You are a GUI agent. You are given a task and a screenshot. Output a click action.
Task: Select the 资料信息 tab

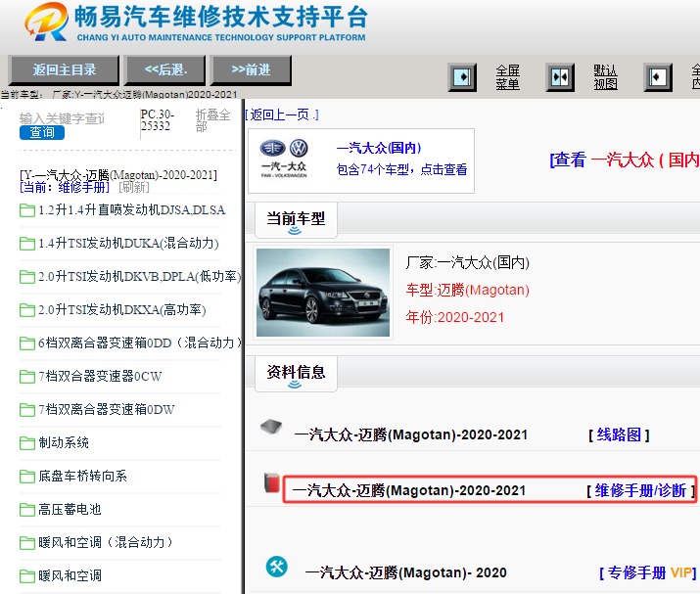pos(296,374)
